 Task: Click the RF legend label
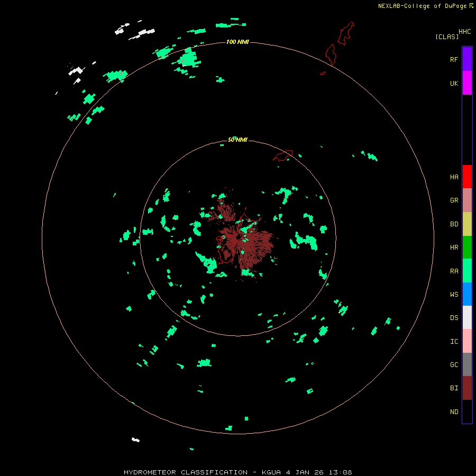[454, 59]
